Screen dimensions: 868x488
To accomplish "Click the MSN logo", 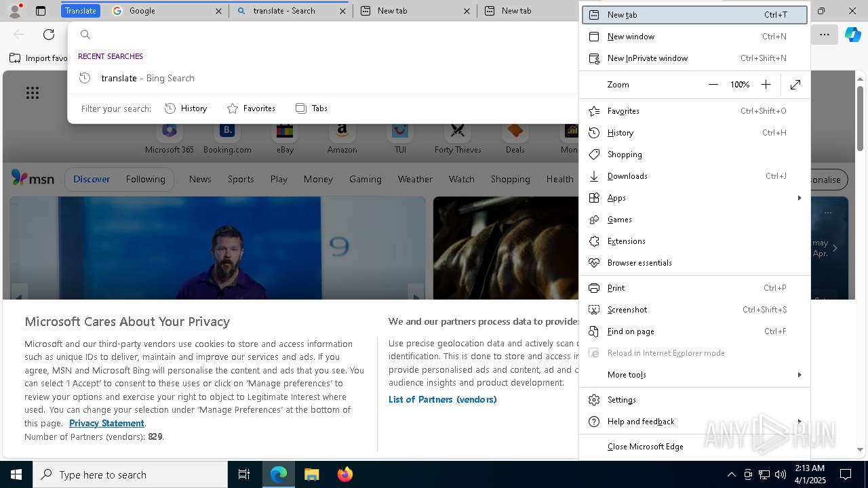I will (x=33, y=178).
